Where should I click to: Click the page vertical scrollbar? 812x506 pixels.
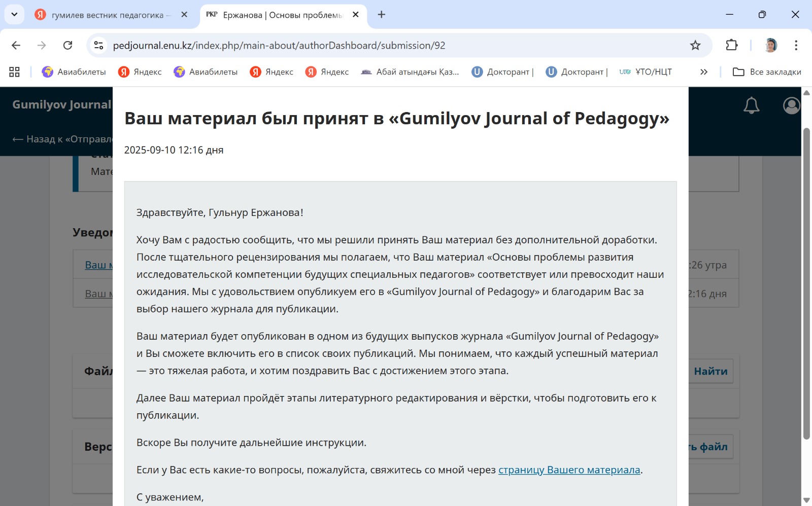806,284
